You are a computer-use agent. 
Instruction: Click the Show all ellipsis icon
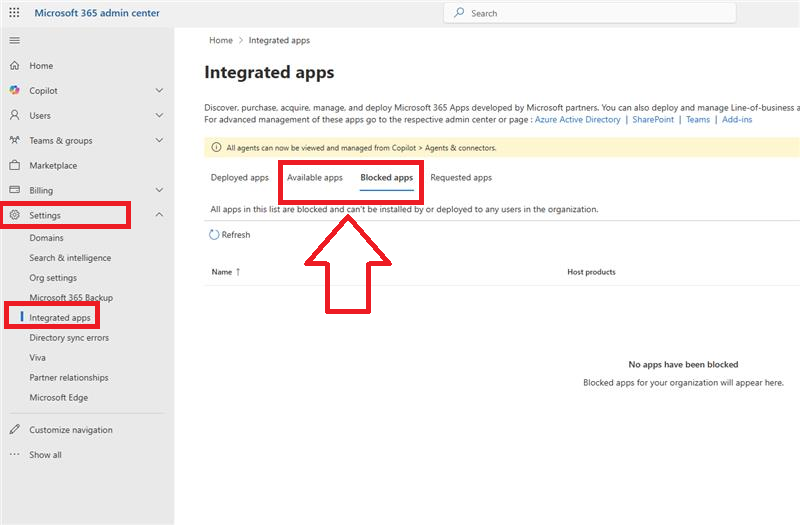pos(15,454)
